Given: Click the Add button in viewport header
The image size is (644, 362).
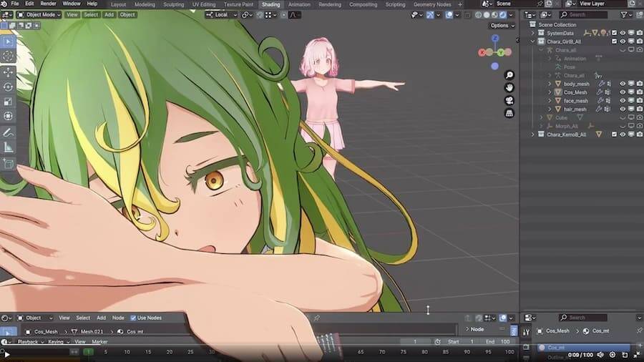Looking at the screenshot, I should 109,14.
